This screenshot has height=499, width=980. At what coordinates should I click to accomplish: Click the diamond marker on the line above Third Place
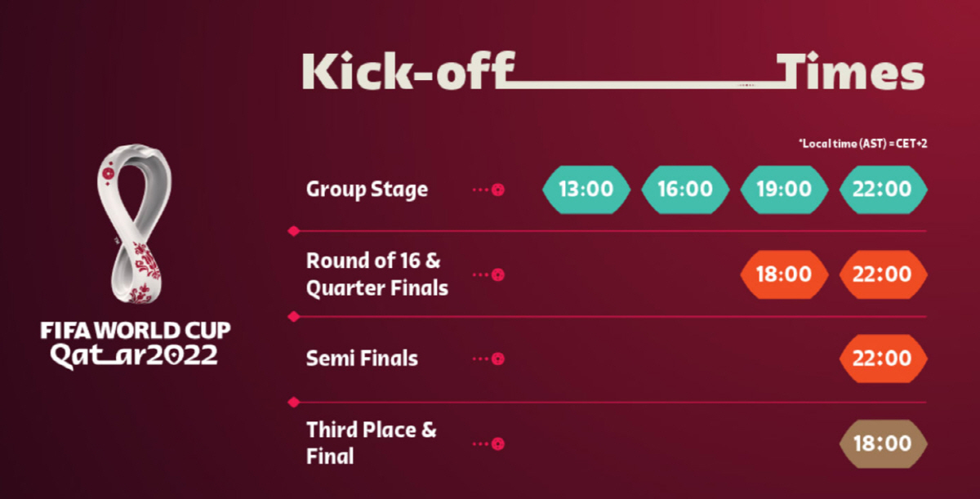tap(294, 402)
